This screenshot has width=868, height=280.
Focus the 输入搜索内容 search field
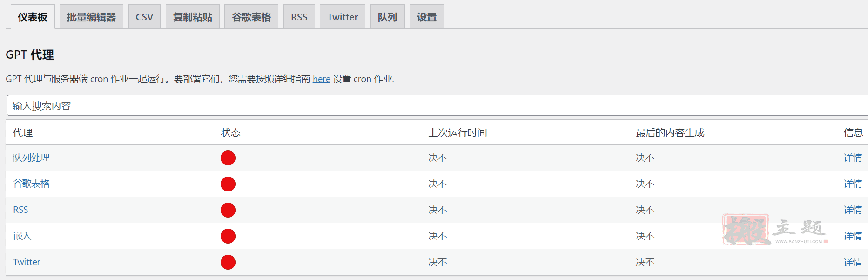click(437, 105)
